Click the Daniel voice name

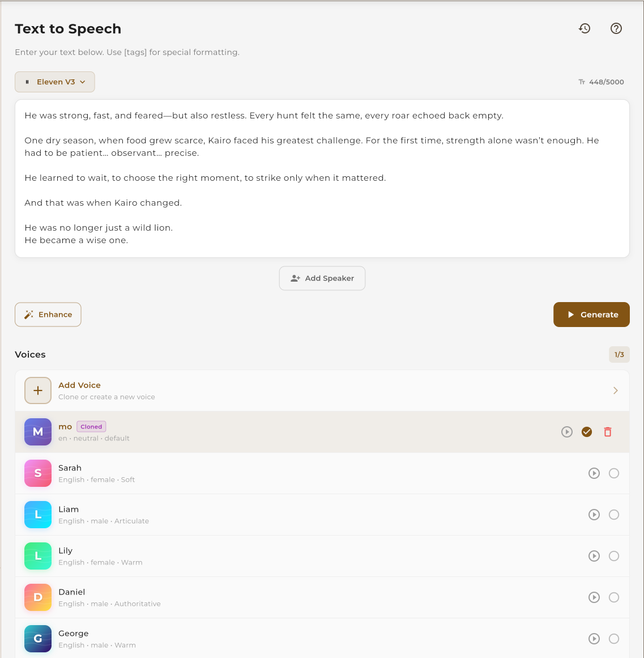(x=72, y=592)
